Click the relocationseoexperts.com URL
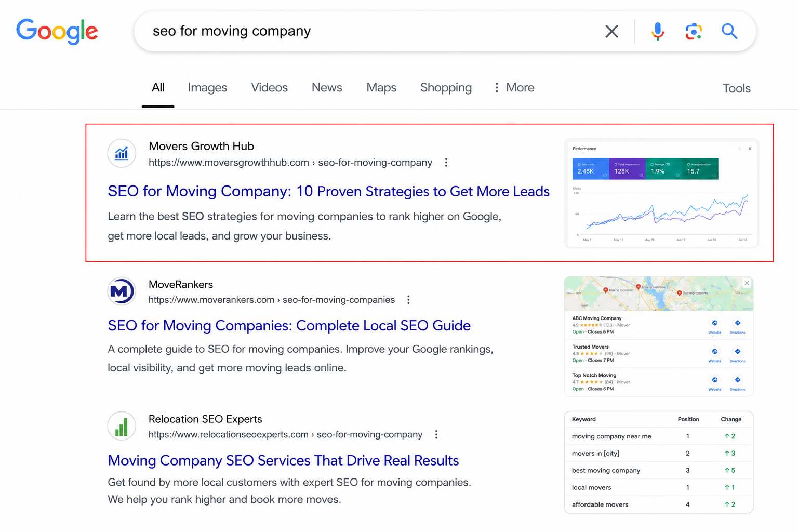798x532 pixels. [285, 434]
